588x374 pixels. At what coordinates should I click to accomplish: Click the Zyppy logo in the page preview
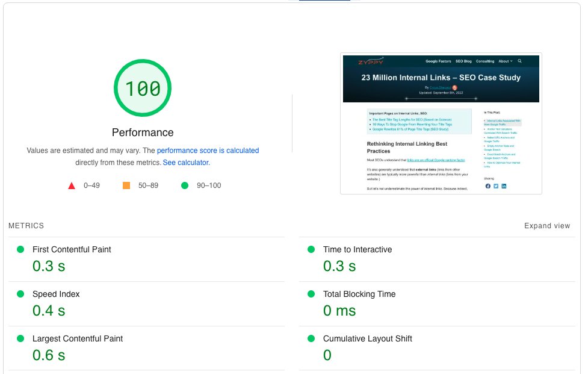point(370,61)
